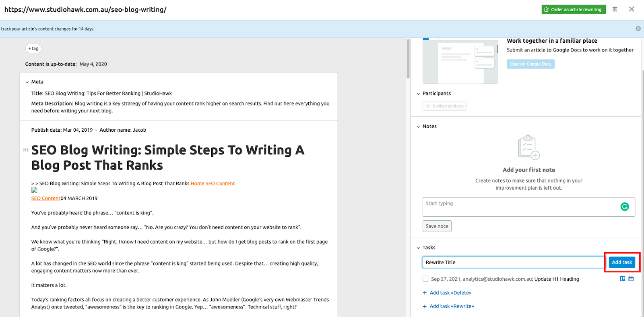The height and width of the screenshot is (317, 644).
Task: Dismiss the blue tracking notice banner
Action: coord(638,29)
